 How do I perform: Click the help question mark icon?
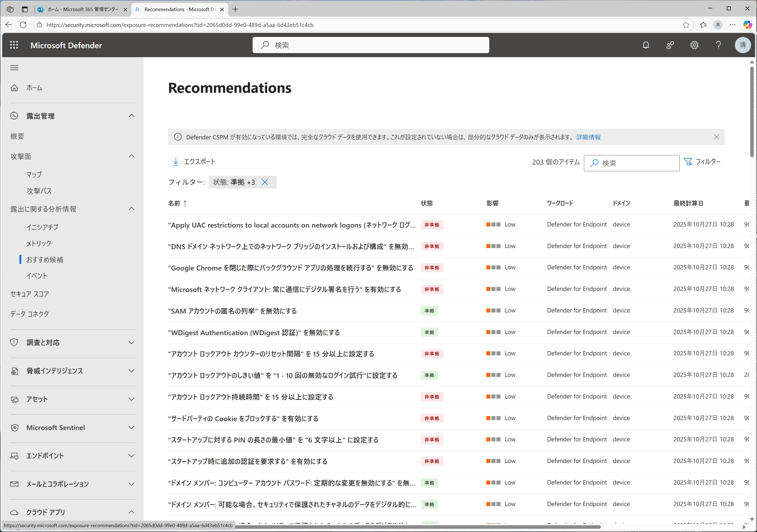click(x=718, y=45)
